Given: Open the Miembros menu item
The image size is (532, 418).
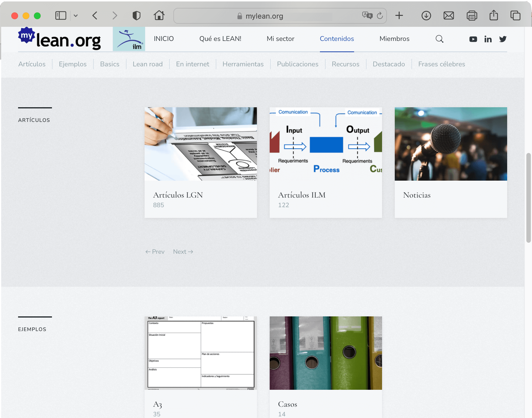Looking at the screenshot, I should [394, 39].
